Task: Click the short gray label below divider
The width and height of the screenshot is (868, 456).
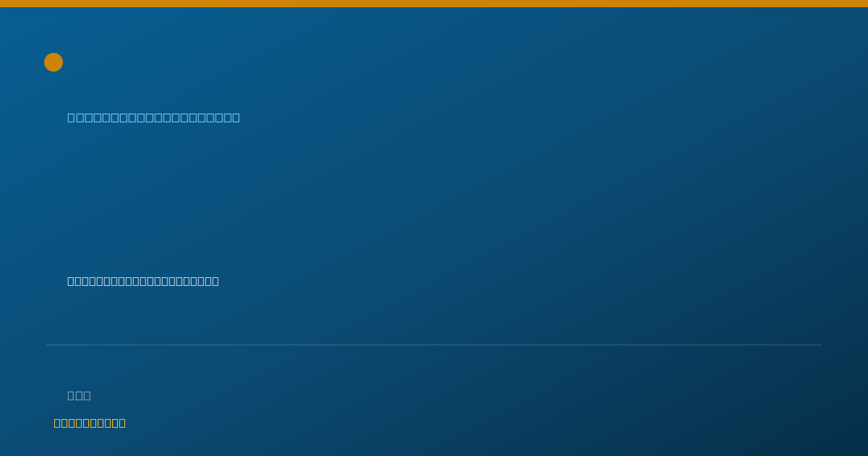Action: [79, 395]
